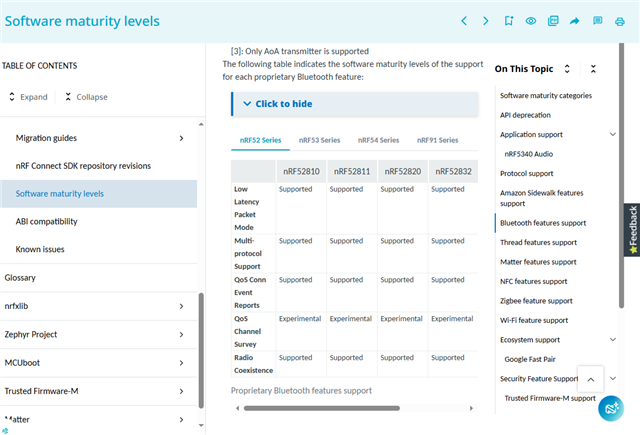Open the AI assistant chat bubble
640x435 pixels.
[x=611, y=408]
